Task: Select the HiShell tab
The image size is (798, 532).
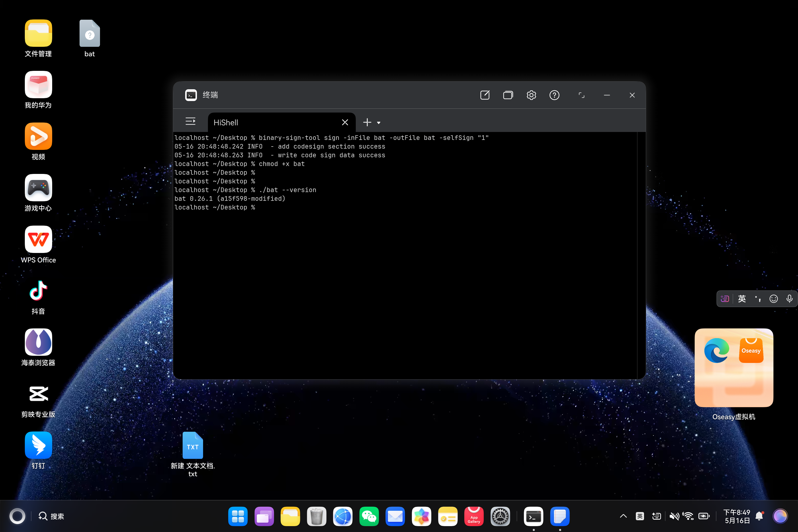Action: 281,123
